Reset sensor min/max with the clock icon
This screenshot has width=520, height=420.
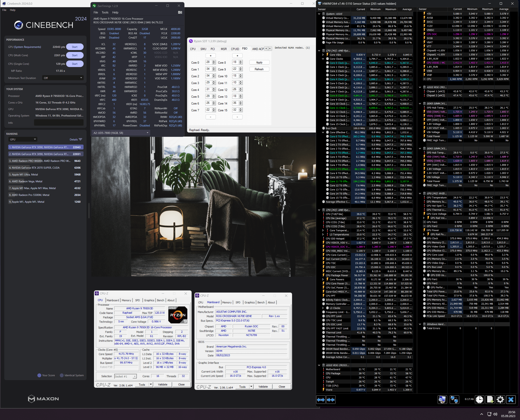479,399
